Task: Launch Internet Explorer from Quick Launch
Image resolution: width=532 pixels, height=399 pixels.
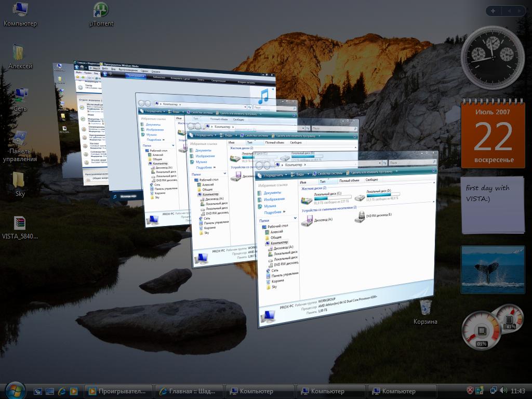Action: [62, 391]
